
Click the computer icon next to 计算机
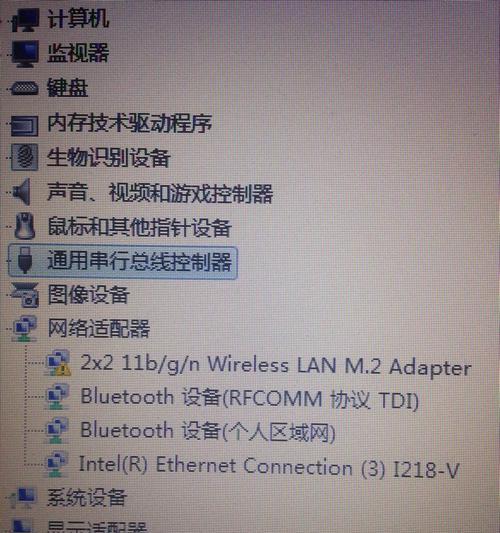pyautogui.click(x=25, y=20)
